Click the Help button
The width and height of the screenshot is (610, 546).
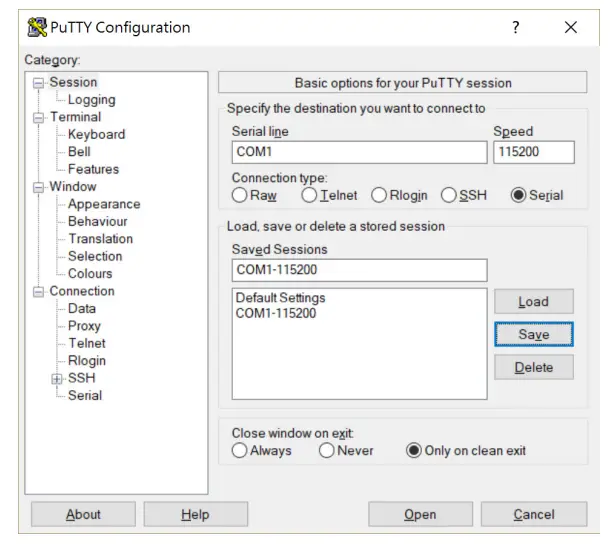tap(196, 514)
